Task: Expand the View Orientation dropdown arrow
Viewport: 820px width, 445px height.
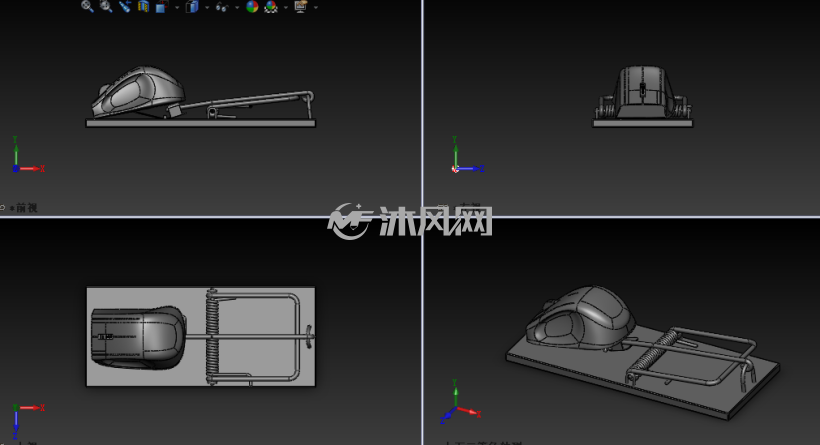Action: point(177,7)
